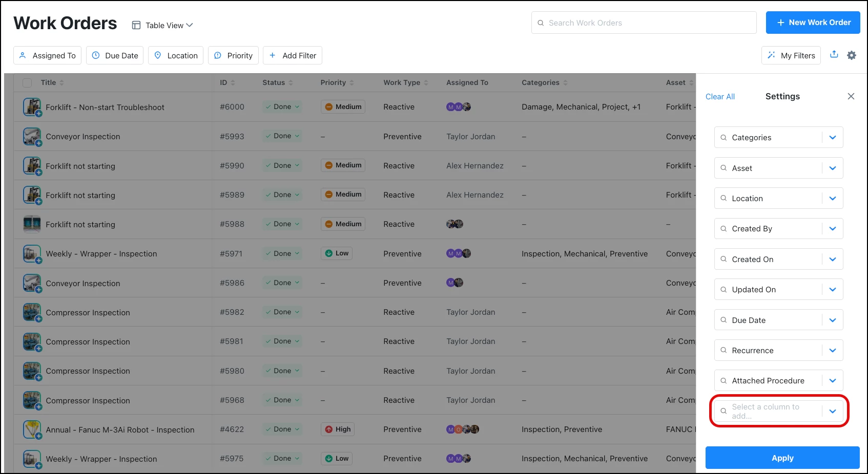The height and width of the screenshot is (474, 868).
Task: Click the sort arrows on Title column
Action: click(61, 82)
